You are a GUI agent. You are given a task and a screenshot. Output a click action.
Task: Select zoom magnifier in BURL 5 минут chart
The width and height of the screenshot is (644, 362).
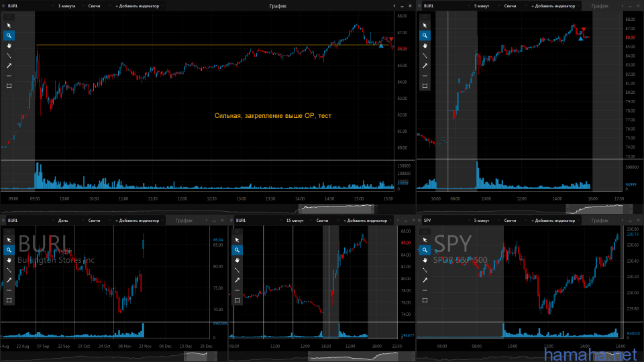(x=425, y=36)
